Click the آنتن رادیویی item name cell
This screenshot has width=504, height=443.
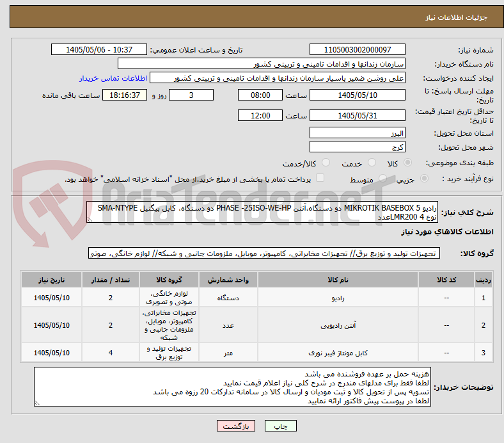point(338,325)
